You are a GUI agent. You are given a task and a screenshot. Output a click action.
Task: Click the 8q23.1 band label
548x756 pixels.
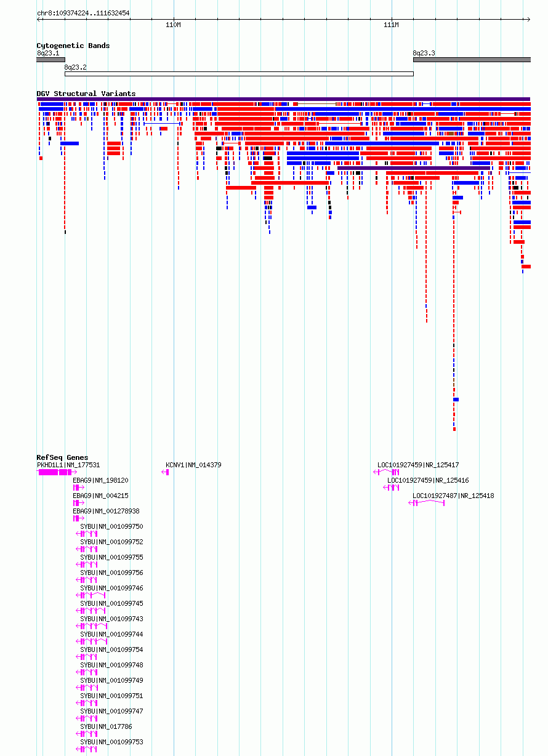48,53
